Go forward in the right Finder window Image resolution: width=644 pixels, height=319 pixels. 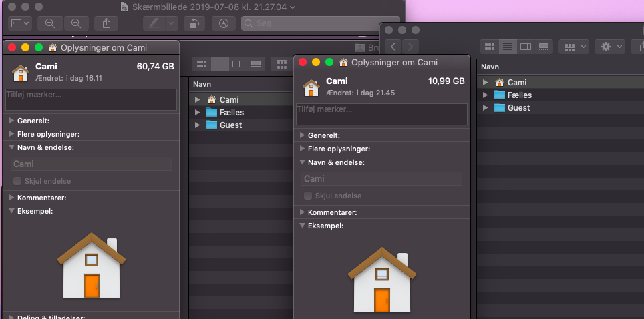pyautogui.click(x=410, y=47)
